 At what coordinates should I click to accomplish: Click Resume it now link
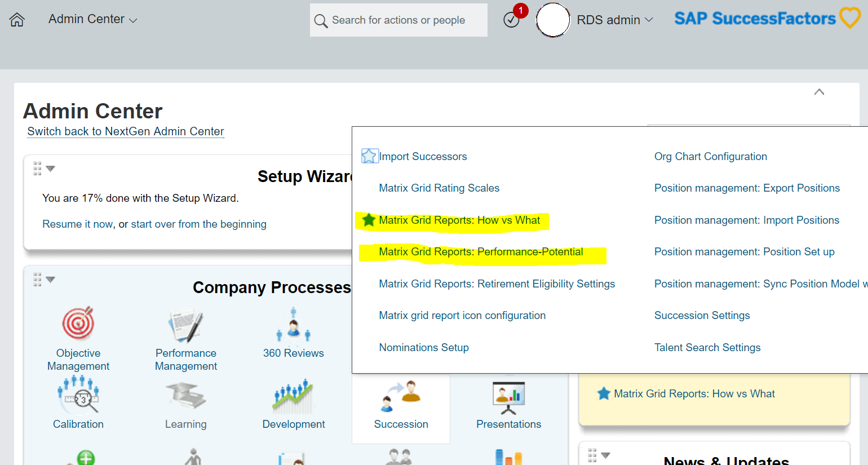coord(78,224)
